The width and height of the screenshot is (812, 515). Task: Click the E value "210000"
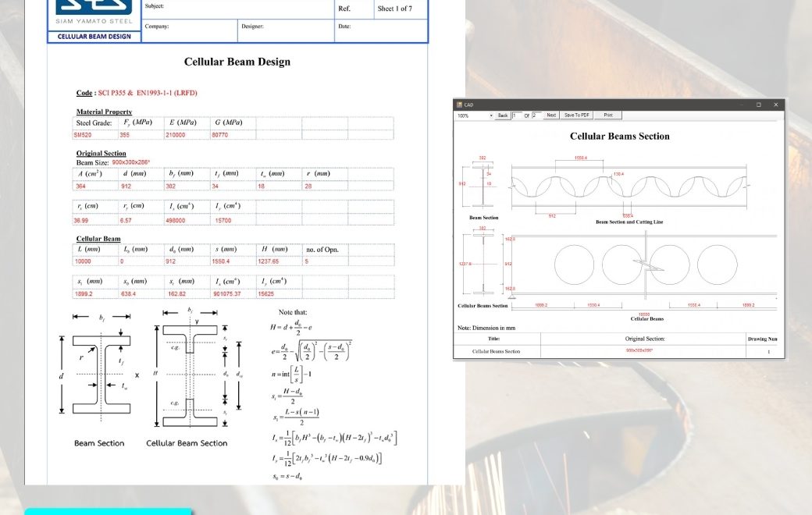(x=176, y=135)
